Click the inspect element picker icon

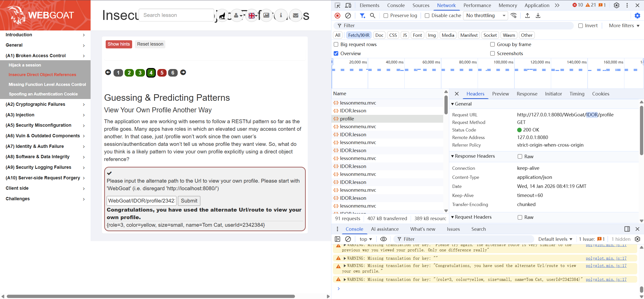coord(337,5)
